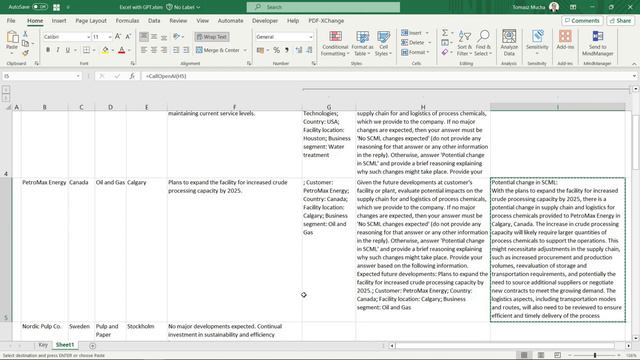This screenshot has height=360, width=640.
Task: Open the Name Box dropdown arrow
Action: coord(78,76)
